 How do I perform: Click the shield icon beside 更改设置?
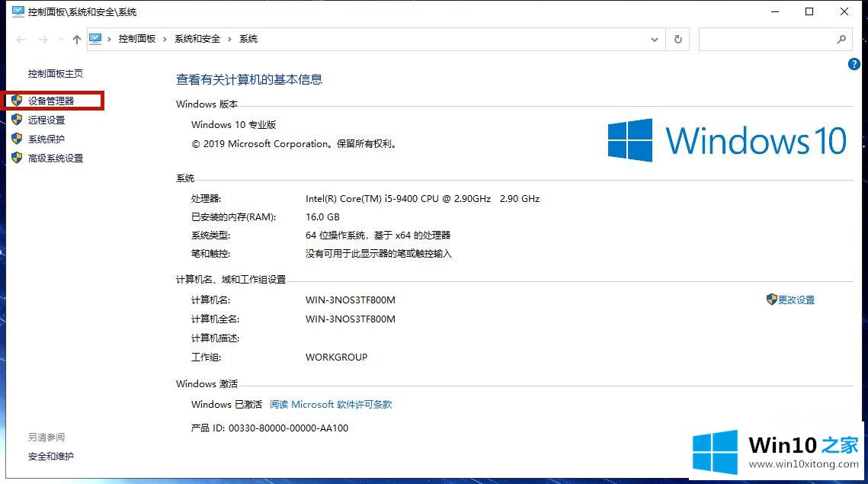(x=772, y=300)
